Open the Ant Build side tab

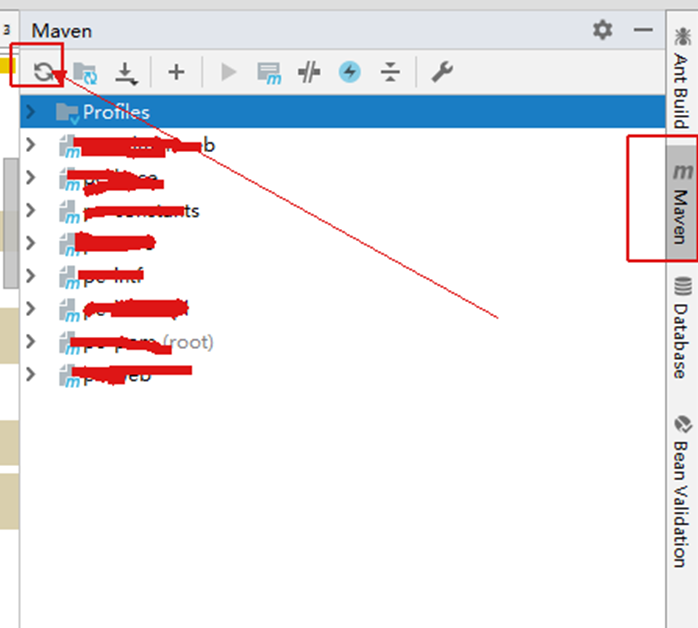coord(682,77)
